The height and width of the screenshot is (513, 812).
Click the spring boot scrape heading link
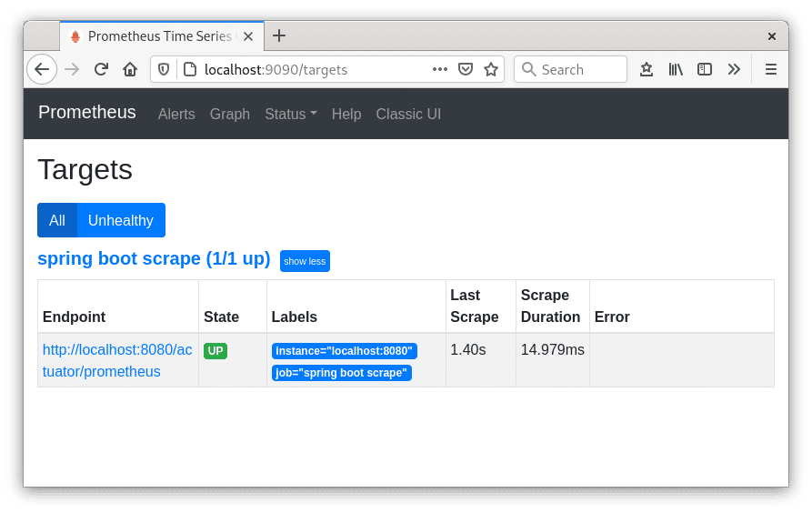click(x=154, y=258)
